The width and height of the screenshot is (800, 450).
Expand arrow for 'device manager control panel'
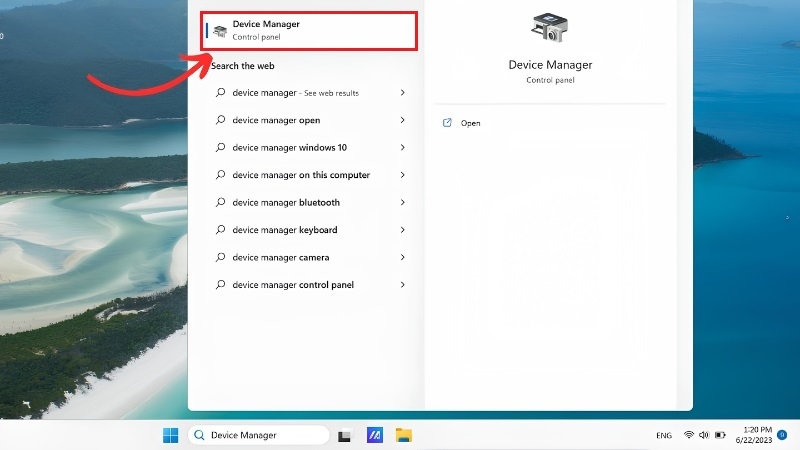click(403, 285)
